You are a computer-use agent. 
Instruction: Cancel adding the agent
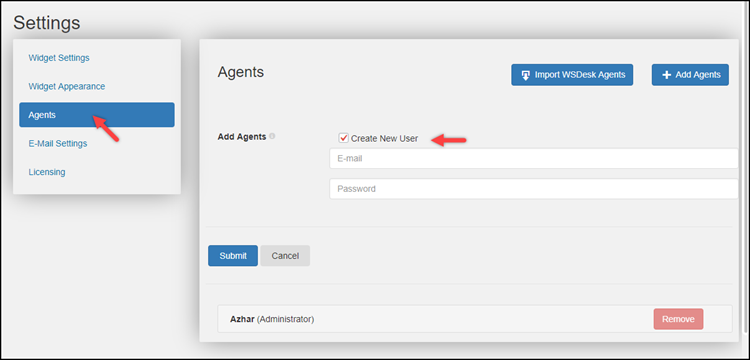pyautogui.click(x=285, y=256)
